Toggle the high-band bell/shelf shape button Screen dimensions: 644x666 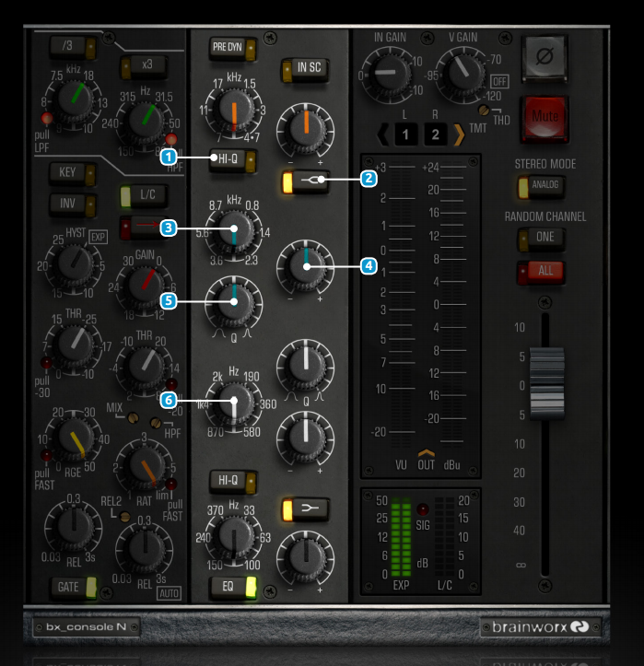click(305, 182)
